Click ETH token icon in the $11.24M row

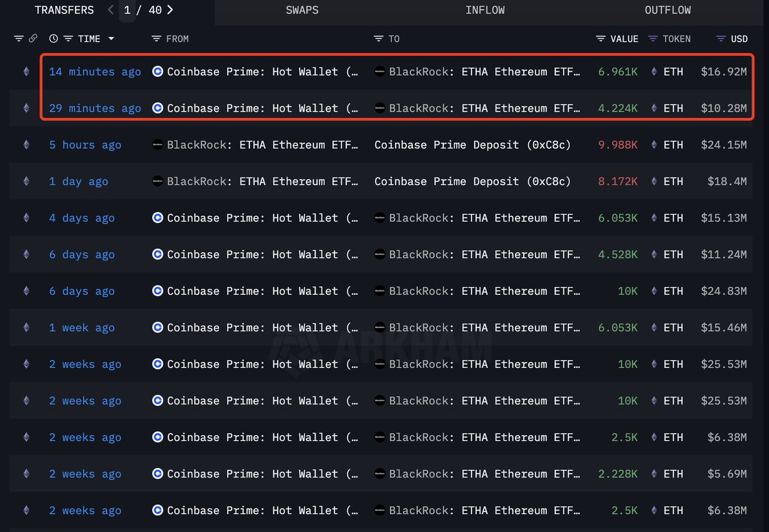tap(654, 254)
